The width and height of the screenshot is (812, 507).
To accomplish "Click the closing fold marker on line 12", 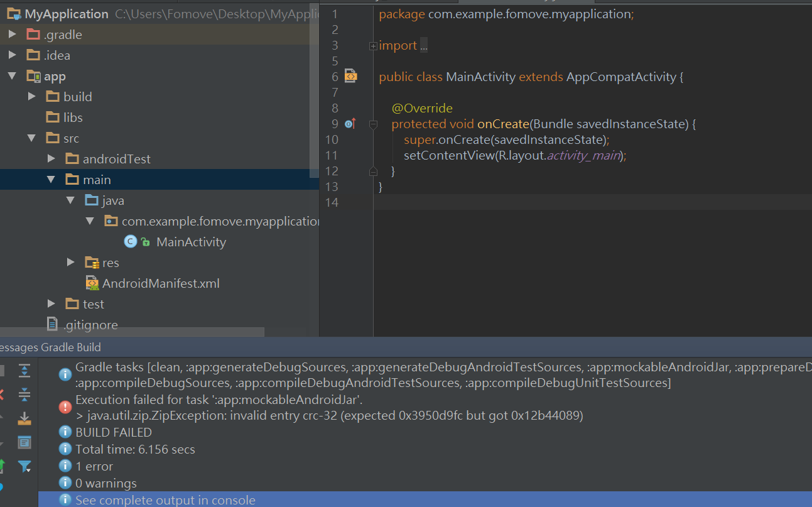I will coord(373,171).
